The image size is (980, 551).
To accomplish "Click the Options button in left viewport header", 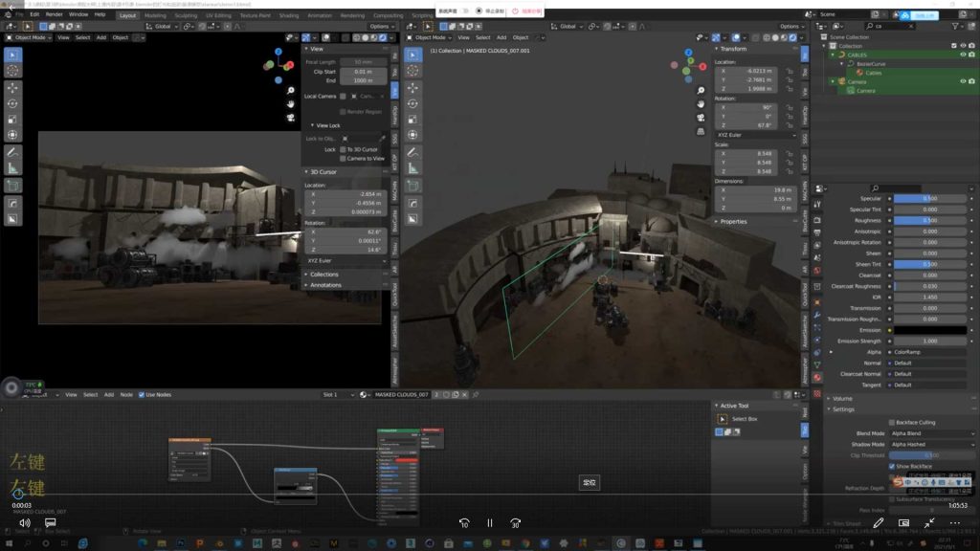I will [x=381, y=26].
